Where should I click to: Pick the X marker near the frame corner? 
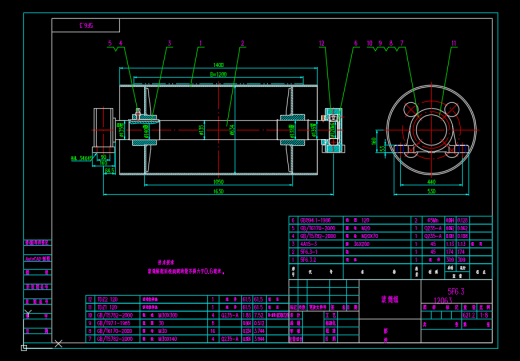point(58,343)
